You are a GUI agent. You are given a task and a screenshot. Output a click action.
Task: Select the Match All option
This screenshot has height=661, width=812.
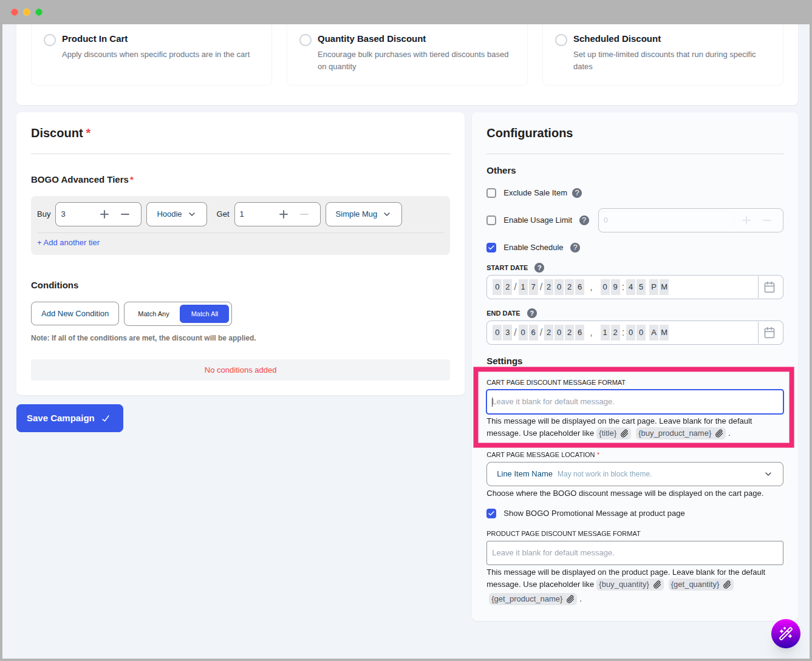(x=204, y=314)
